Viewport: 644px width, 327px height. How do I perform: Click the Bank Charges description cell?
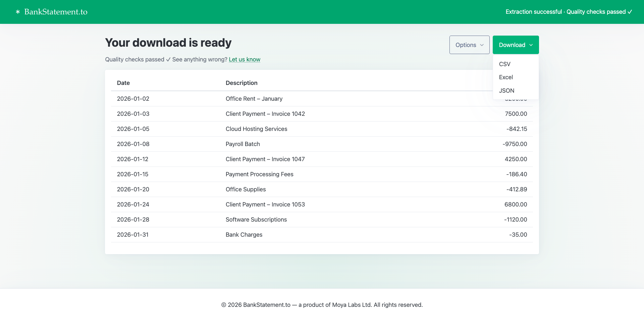(244, 235)
